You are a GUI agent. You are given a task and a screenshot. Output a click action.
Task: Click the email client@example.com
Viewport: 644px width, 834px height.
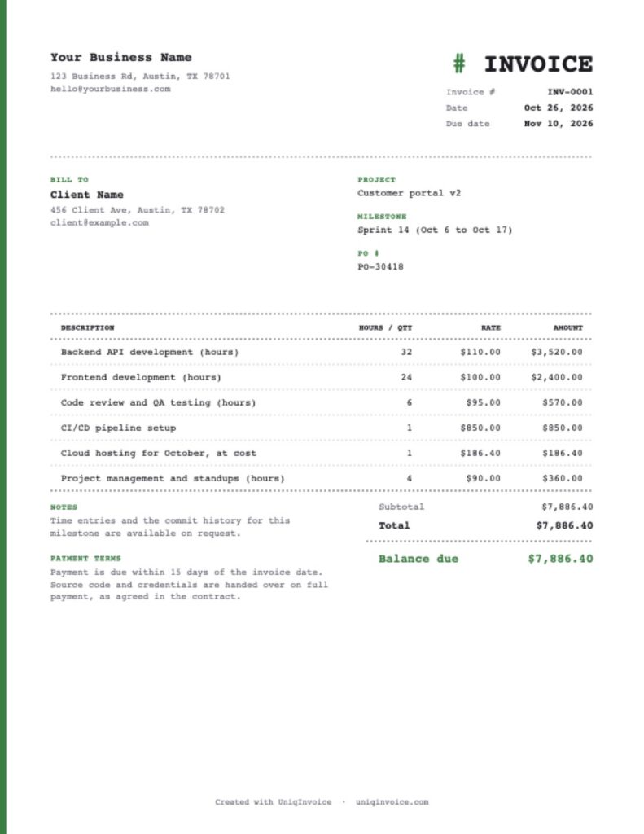pos(99,222)
